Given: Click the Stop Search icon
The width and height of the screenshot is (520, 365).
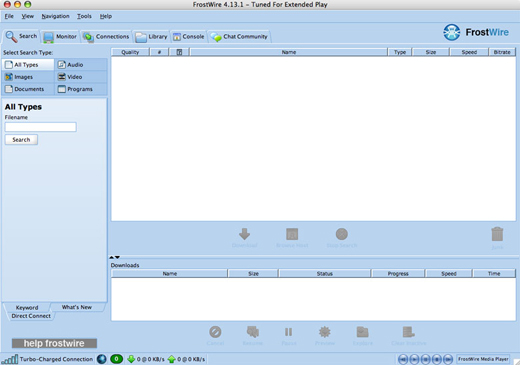Looking at the screenshot, I should [342, 234].
